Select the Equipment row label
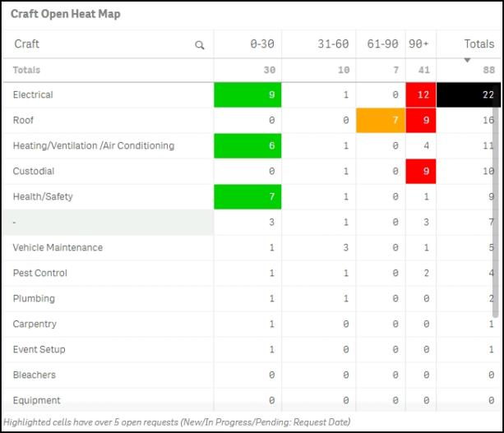Viewport: 504px width, 433px height. 37,400
